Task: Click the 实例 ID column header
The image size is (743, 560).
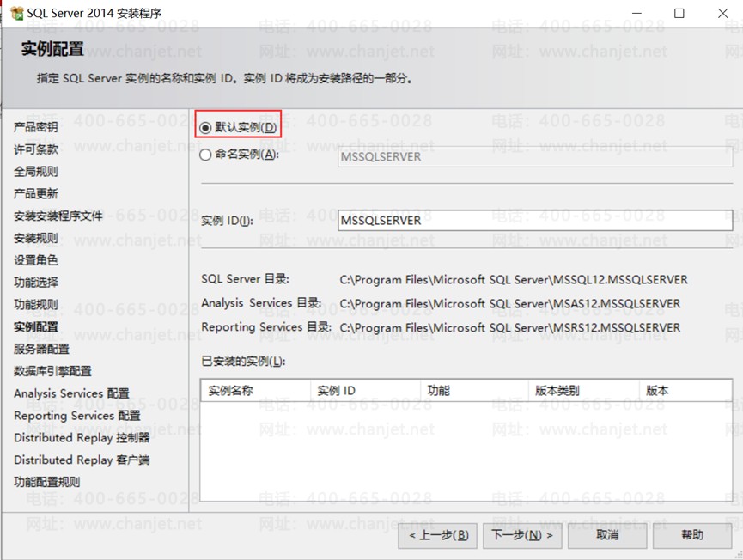Action: 365,391
